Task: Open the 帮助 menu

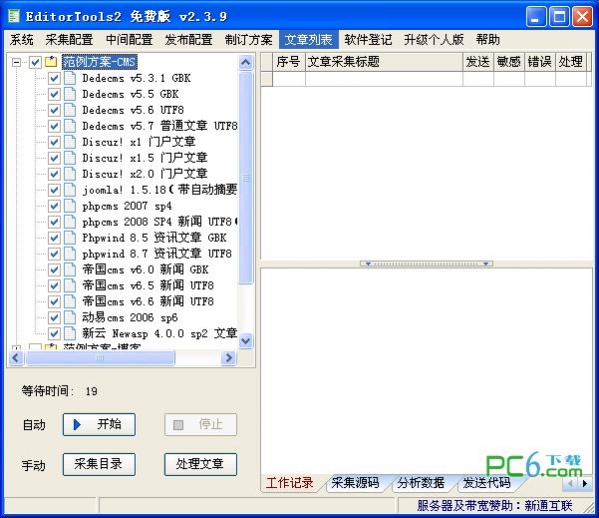Action: click(x=488, y=40)
